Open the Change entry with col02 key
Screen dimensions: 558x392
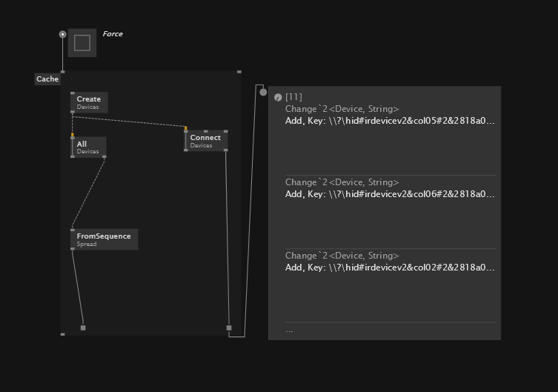pos(390,262)
